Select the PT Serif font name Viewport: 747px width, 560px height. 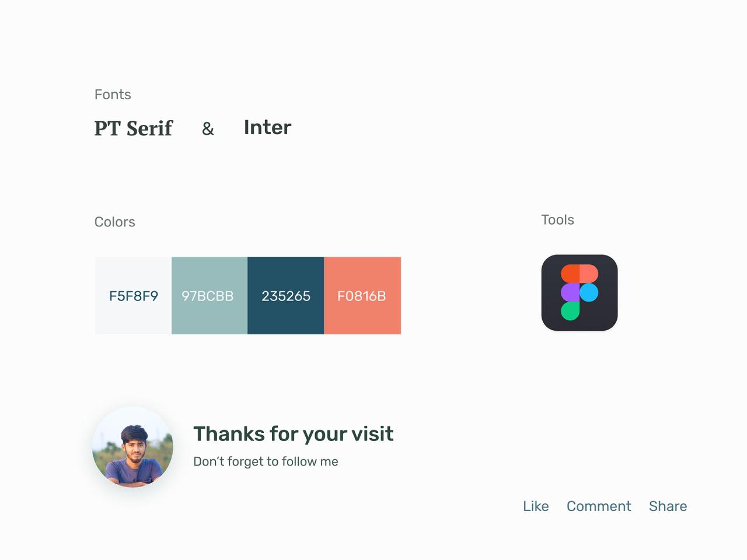[x=134, y=128]
